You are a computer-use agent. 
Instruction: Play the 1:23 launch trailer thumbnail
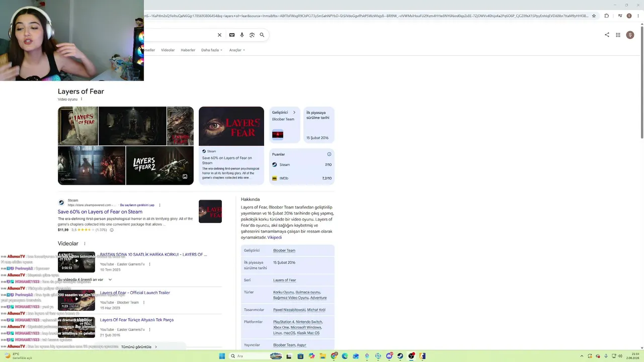coord(76,300)
